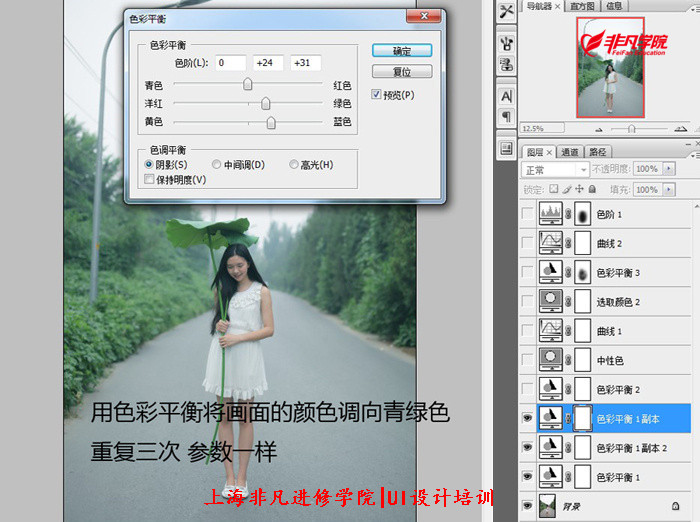Click the lock position move icon

click(x=579, y=189)
